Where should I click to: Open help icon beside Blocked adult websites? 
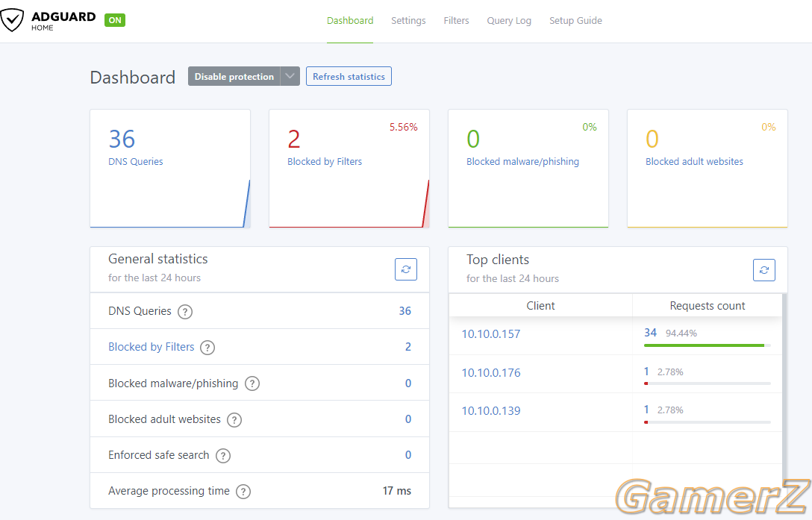tap(234, 419)
